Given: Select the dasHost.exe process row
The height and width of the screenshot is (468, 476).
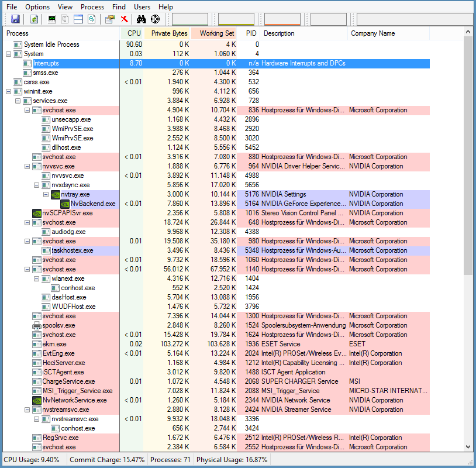Looking at the screenshot, I should pos(216,297).
